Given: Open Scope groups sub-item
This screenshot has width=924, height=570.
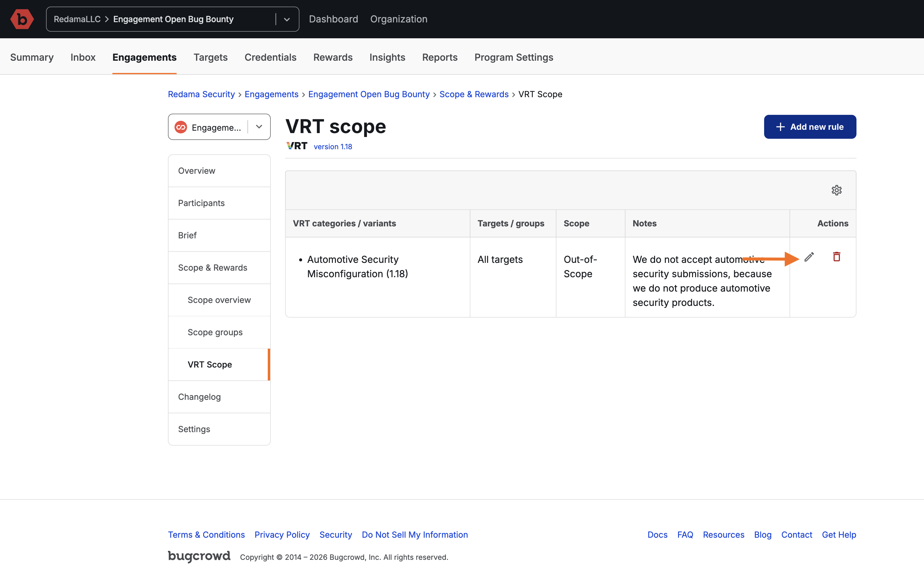Looking at the screenshot, I should tap(219, 332).
